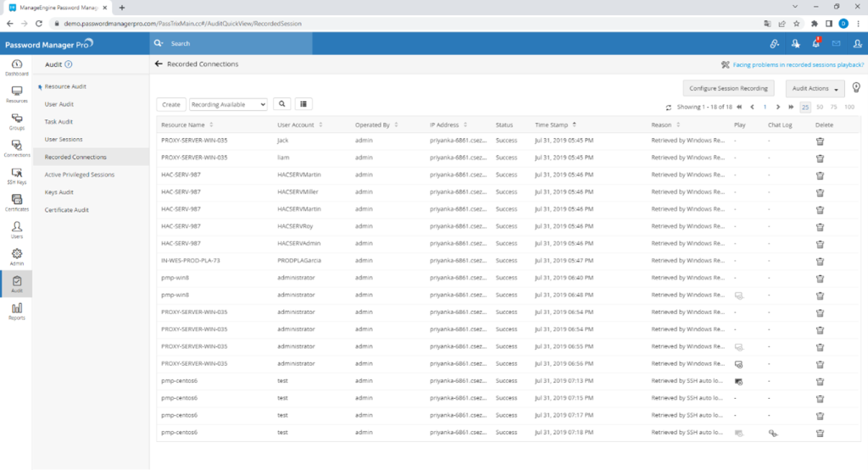The width and height of the screenshot is (868, 470).
Task: Select User Sessions in Audit menu
Action: point(64,139)
